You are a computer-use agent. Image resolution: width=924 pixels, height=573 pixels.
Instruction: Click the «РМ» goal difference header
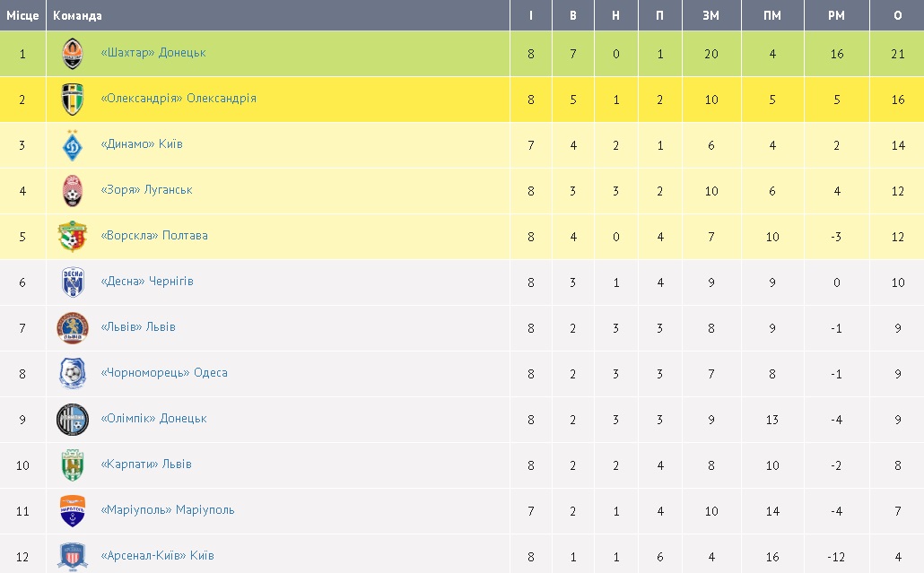pos(836,15)
